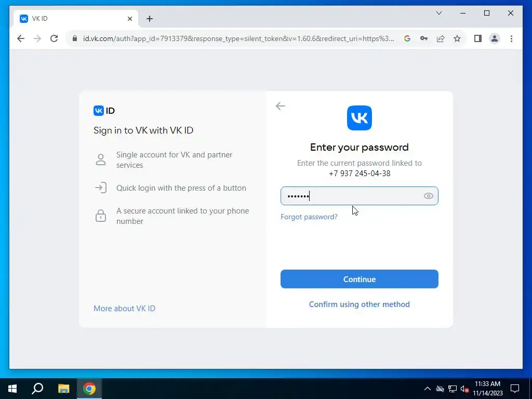Click the browser Back arrow
Viewport: 532px width, 399px height.
[21, 38]
